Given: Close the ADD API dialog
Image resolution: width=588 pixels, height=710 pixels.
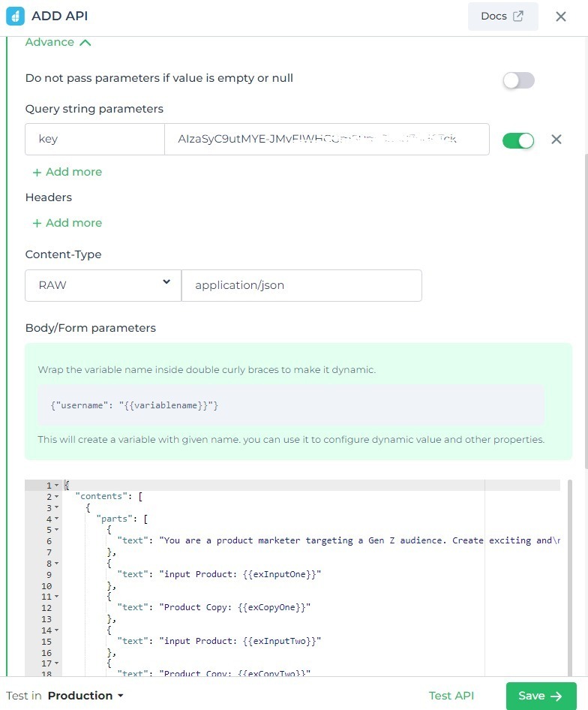Looking at the screenshot, I should coord(561,16).
